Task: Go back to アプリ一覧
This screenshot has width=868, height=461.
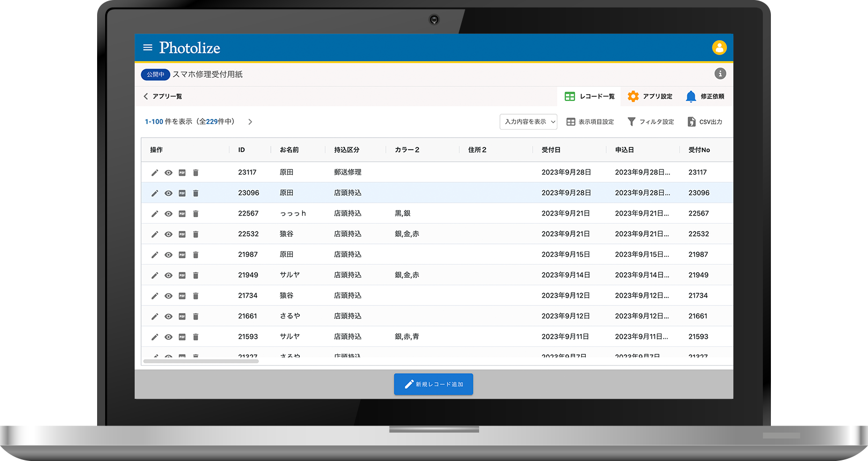Action: 163,96
